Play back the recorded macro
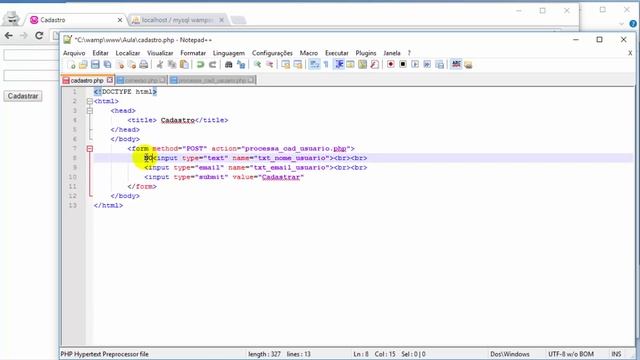Viewport: 640px width, 360px height. [x=415, y=64]
